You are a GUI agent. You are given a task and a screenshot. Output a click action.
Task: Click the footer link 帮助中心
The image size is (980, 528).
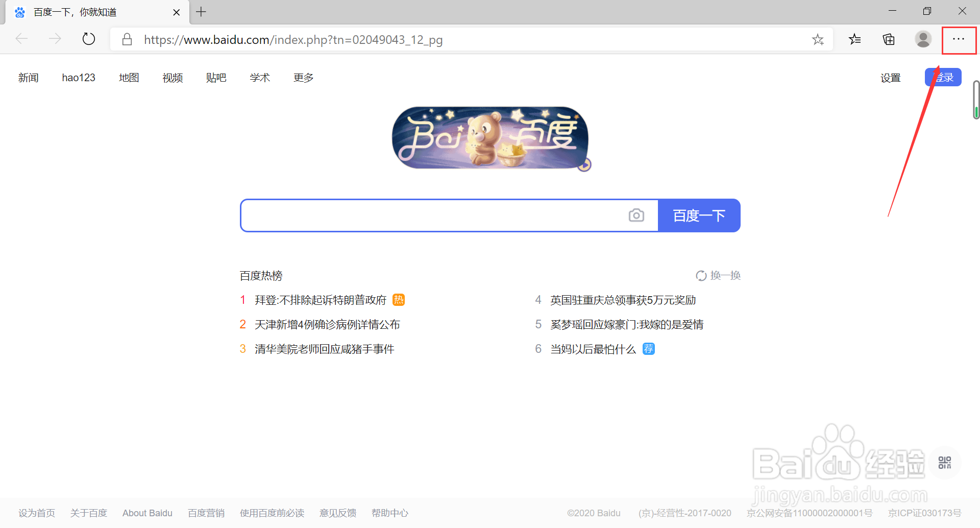click(390, 513)
